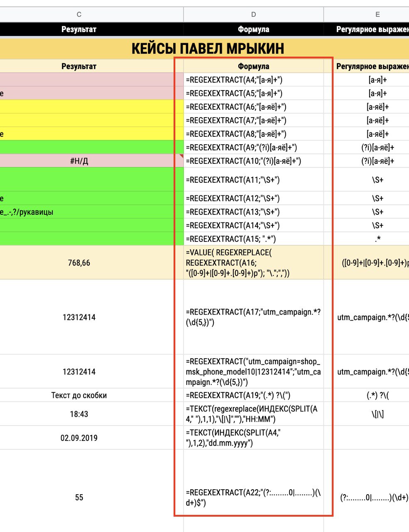Viewport: 409px width, 532px height.
Task: Click the 02.09.2019 result cell
Action: coord(91,438)
